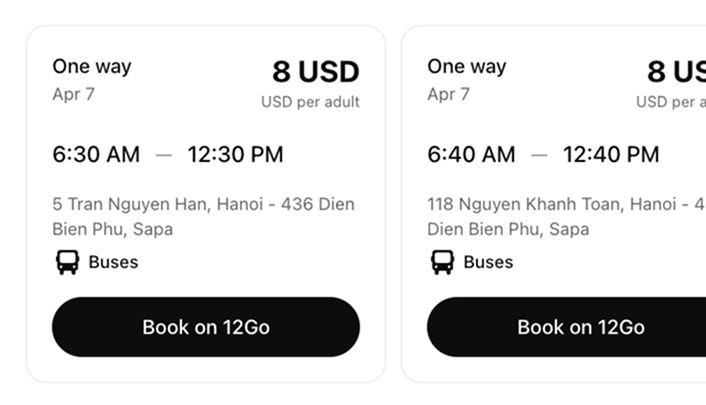Click the dash between 6:30 AM and 12:30 PM
This screenshot has width=706, height=405.
point(164,155)
